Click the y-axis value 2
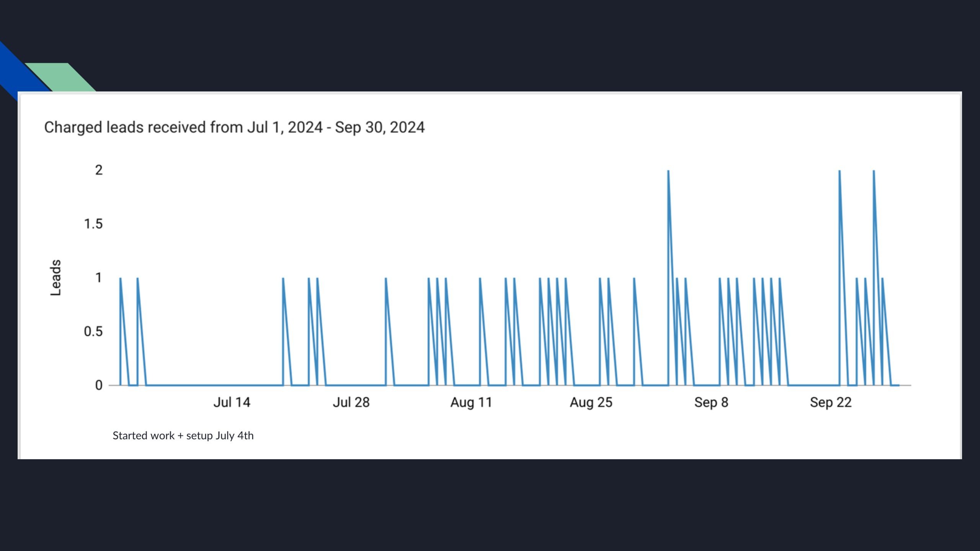Screen dimensions: 980x551 tap(99, 170)
